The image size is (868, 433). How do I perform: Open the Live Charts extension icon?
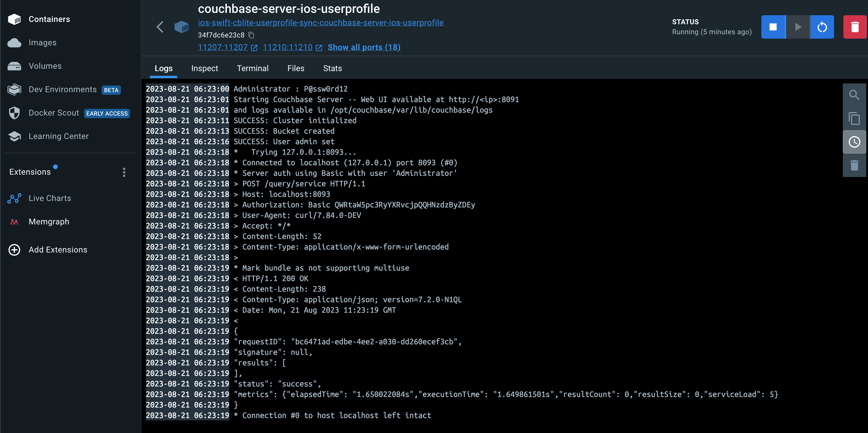point(14,198)
